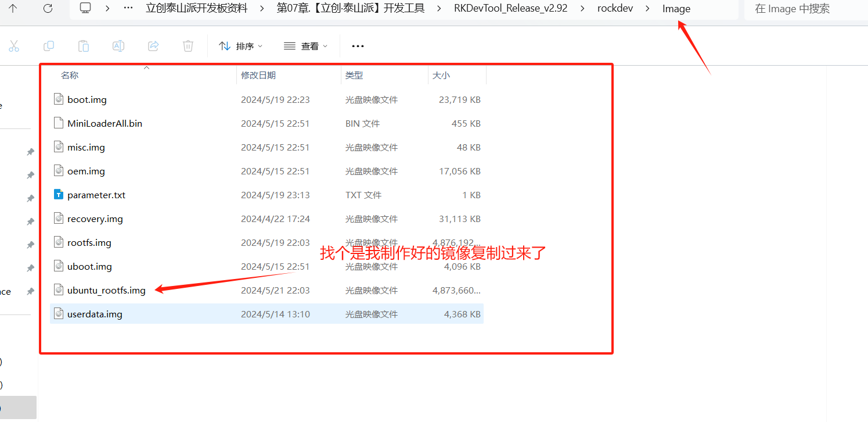Screen dimensions: 868x422
Task: Open the 排序 sort dropdown
Action: click(x=240, y=46)
